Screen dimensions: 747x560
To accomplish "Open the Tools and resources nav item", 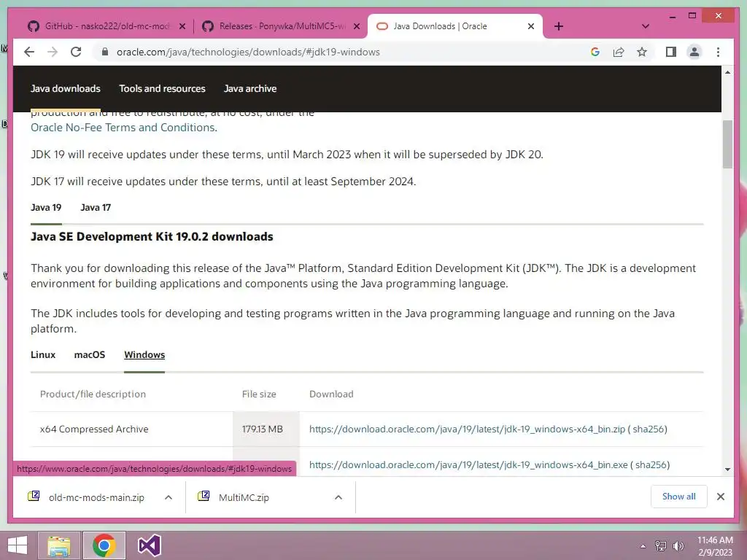I will point(162,88).
